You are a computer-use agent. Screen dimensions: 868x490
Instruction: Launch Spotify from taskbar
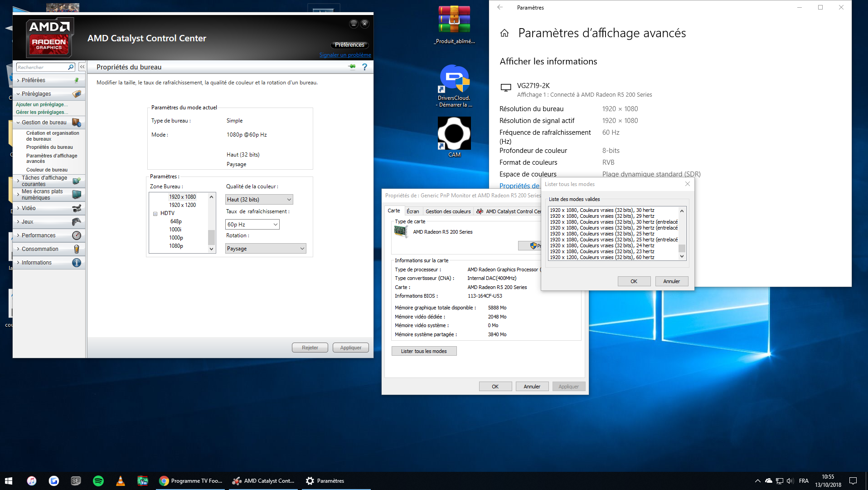click(x=98, y=481)
